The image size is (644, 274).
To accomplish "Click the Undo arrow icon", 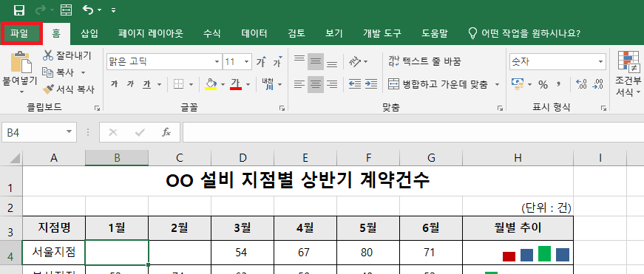I will pyautogui.click(x=88, y=10).
